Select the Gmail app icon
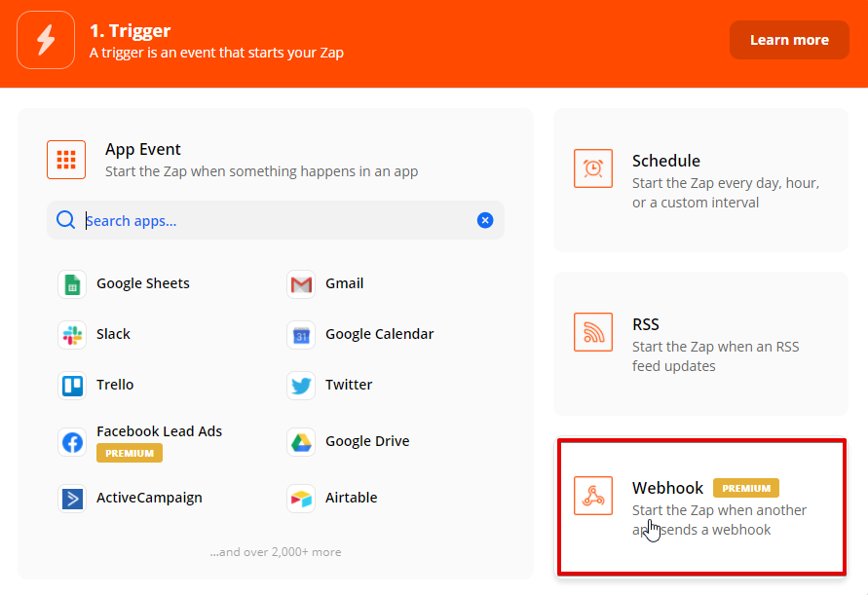This screenshot has width=868, height=595. (301, 284)
